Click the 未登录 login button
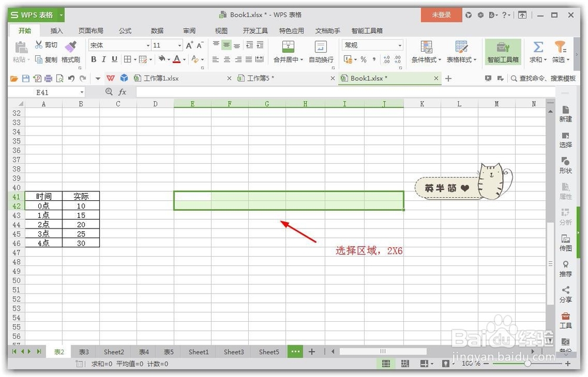The height and width of the screenshot is (377, 588). click(x=440, y=14)
